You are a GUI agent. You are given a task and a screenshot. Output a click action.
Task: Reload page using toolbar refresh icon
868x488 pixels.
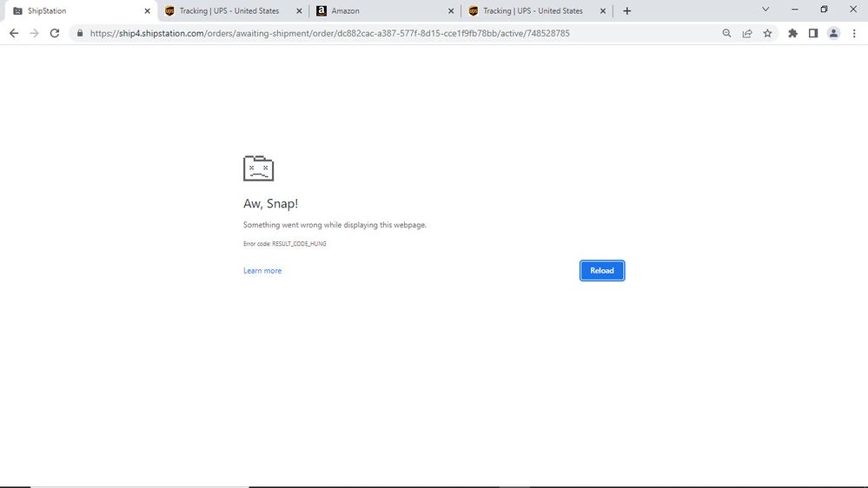[55, 33]
